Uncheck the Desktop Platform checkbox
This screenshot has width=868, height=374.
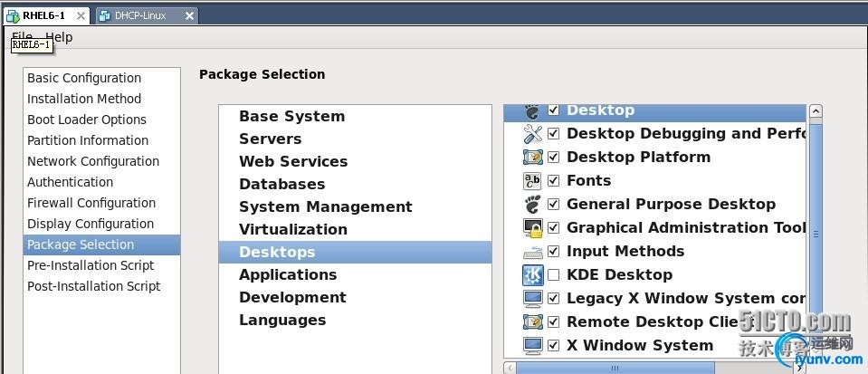(553, 158)
